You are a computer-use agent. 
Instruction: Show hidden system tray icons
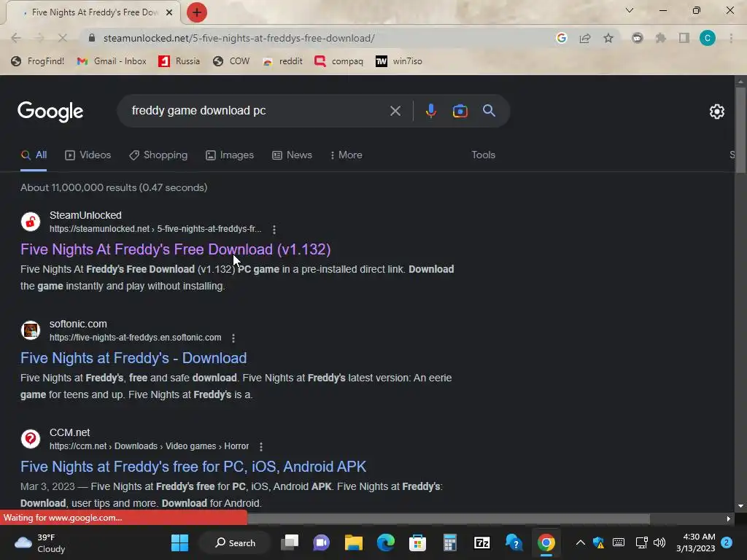click(580, 542)
